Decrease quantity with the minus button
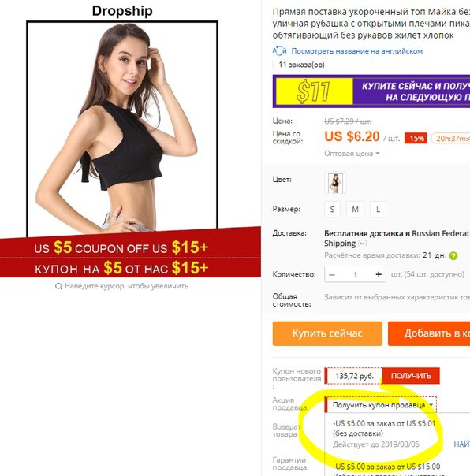 (332, 275)
